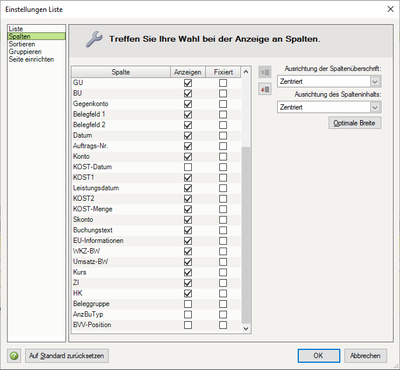Click the Abbrechen button
The height and width of the screenshot is (370, 400).
point(365,356)
